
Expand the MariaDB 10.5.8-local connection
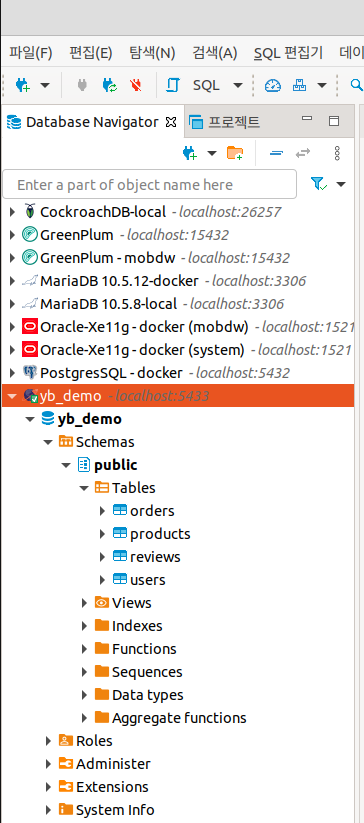13,304
